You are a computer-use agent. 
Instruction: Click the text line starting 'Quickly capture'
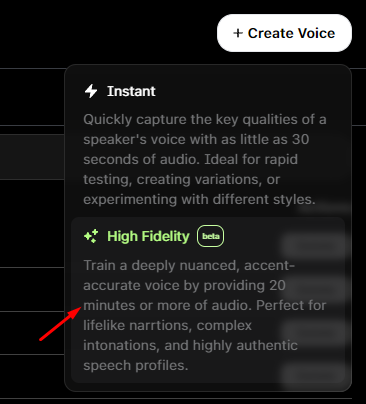click(205, 120)
